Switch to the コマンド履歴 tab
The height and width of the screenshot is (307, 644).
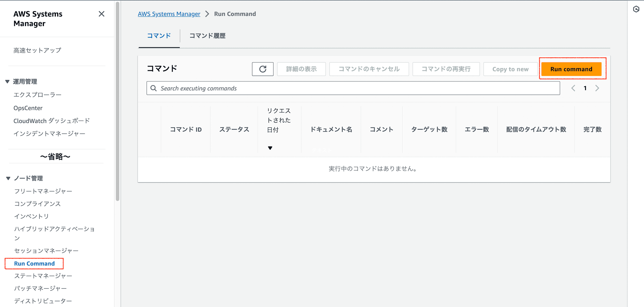click(x=207, y=36)
